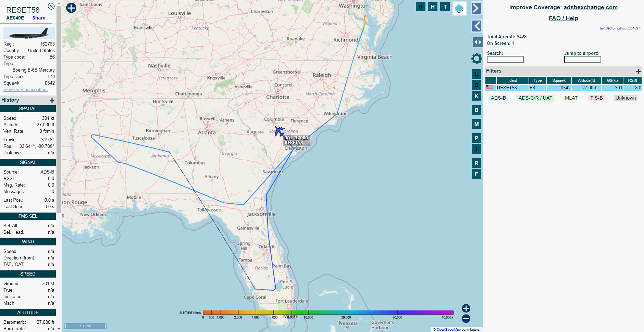Click the AE040E hex code text
The width and height of the screenshot is (644, 332).
coord(15,18)
